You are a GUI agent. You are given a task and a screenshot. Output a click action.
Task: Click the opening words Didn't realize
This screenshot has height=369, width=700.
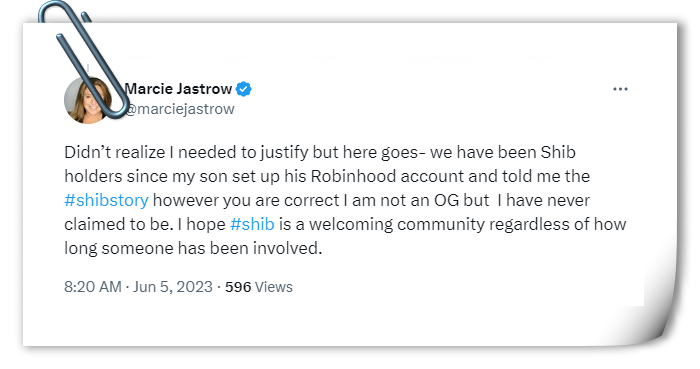click(114, 152)
